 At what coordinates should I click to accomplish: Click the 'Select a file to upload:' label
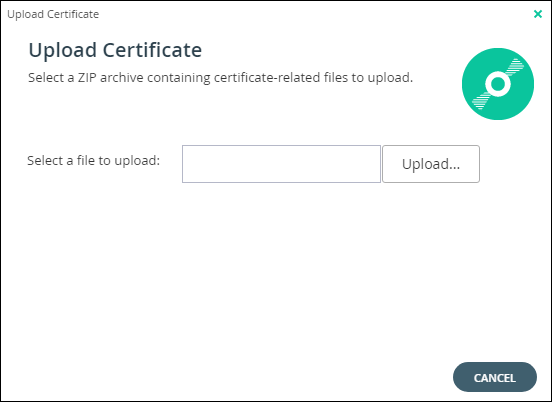94,161
